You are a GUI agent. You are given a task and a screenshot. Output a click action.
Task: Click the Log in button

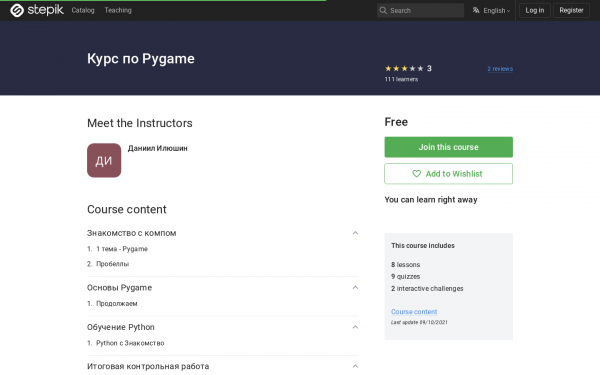click(x=535, y=10)
